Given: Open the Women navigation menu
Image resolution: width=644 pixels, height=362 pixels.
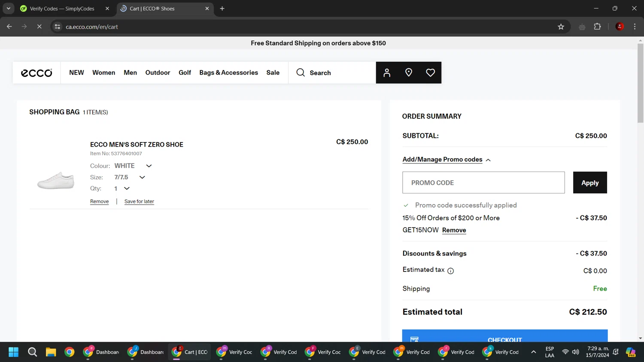Looking at the screenshot, I should [103, 72].
